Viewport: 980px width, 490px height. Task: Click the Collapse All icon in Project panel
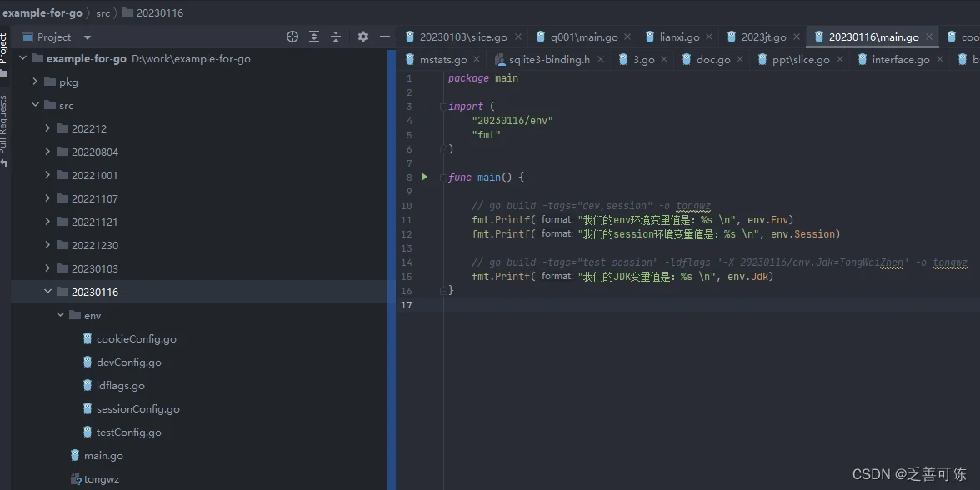tap(336, 37)
